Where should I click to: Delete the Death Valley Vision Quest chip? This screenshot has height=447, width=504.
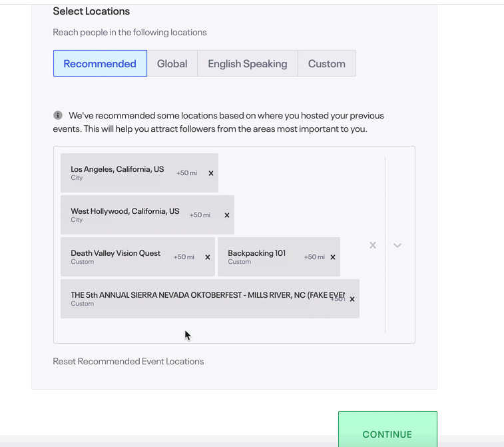[208, 257]
